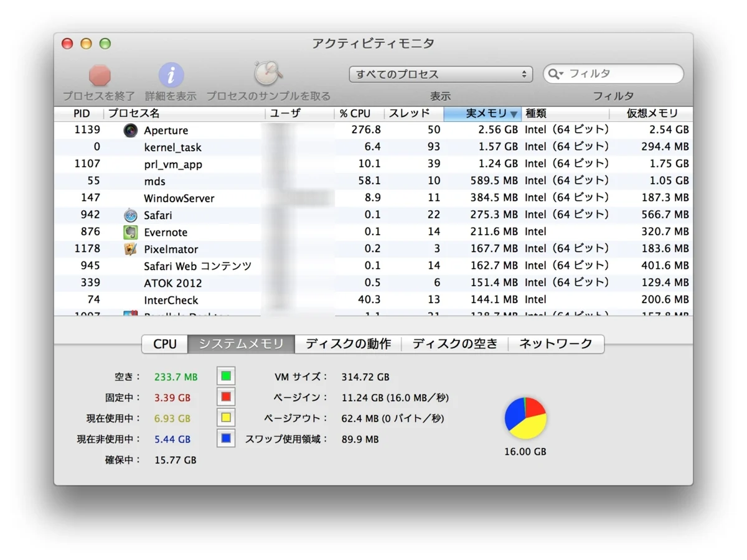The image size is (747, 560).
Task: Click the Aperture app icon in process list
Action: click(x=130, y=130)
